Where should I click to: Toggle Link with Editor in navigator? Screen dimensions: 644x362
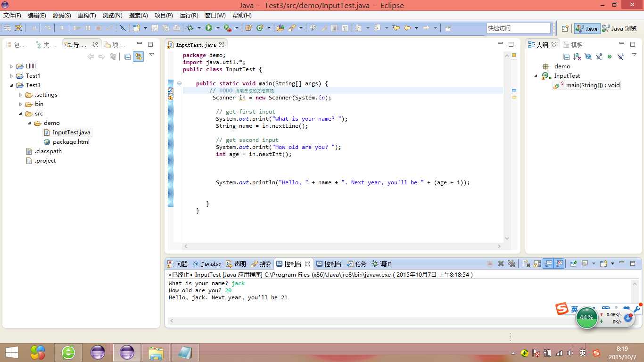138,57
